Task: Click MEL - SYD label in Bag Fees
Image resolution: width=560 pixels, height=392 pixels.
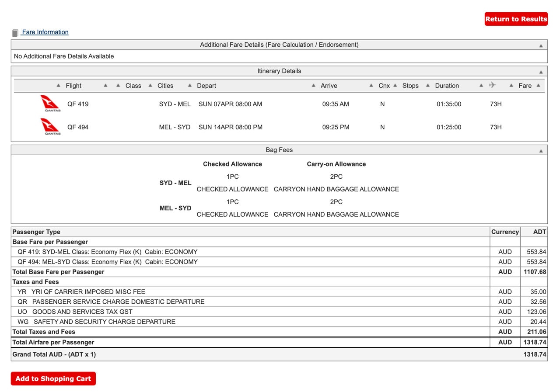Action: [x=175, y=208]
